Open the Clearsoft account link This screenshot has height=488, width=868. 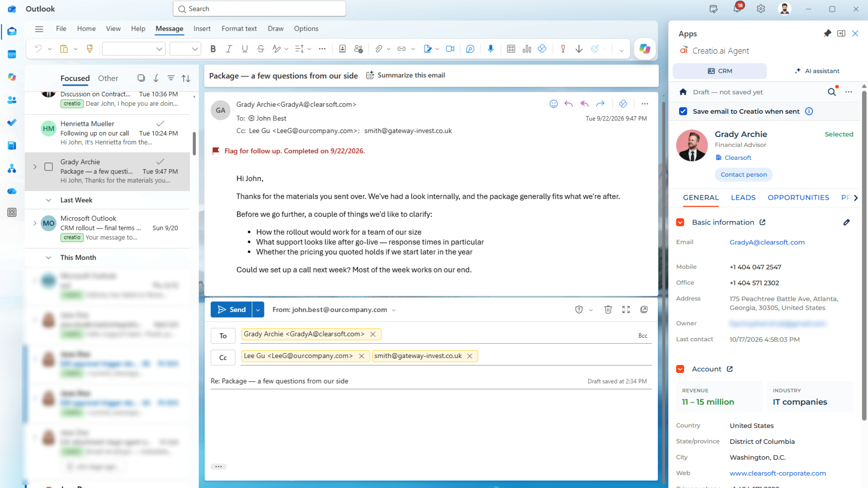(738, 158)
